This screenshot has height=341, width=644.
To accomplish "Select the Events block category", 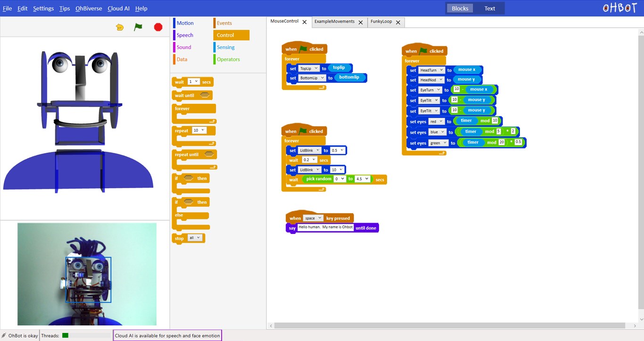I will click(x=223, y=23).
